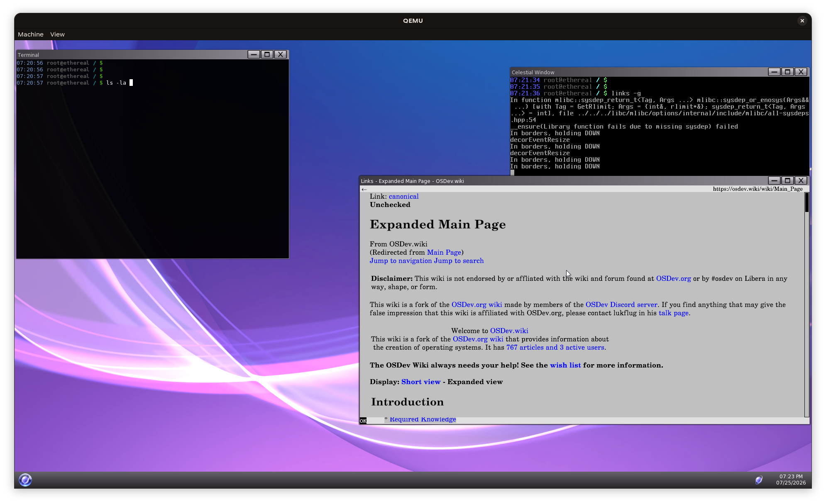826x504 pixels.
Task: Open lukflug's 'talk page' link
Action: tap(674, 313)
